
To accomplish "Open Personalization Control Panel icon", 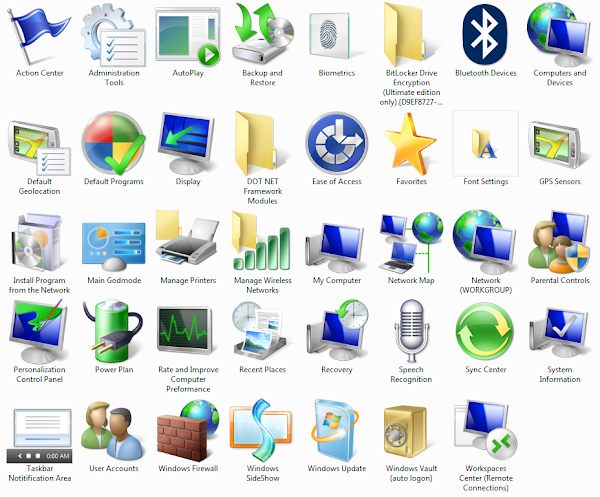I will (x=38, y=331).
